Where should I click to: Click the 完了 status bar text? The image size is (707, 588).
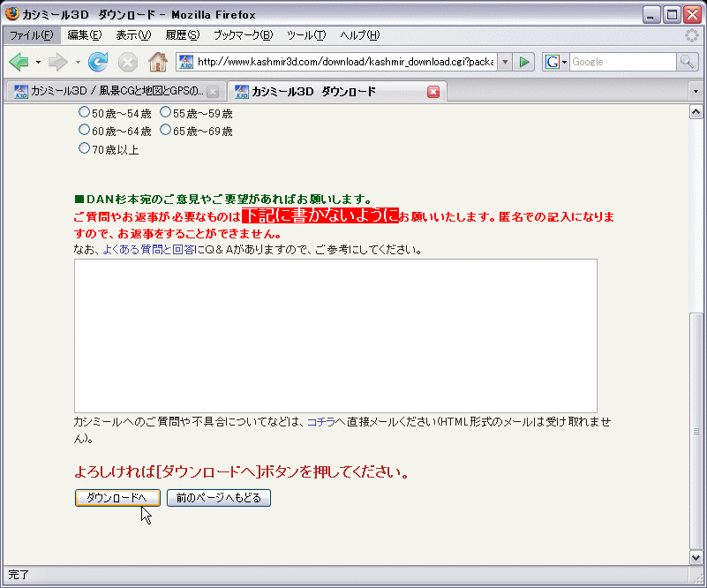pyautogui.click(x=19, y=575)
